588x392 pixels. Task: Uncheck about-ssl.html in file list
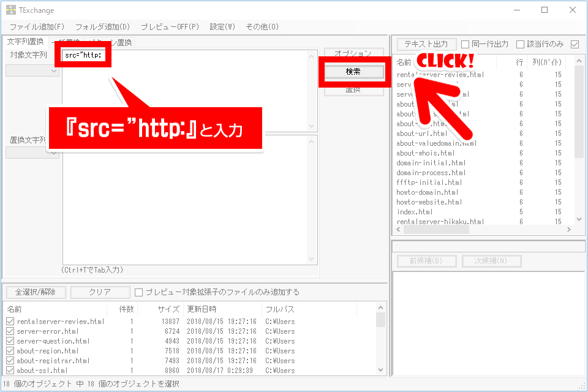tap(10, 370)
